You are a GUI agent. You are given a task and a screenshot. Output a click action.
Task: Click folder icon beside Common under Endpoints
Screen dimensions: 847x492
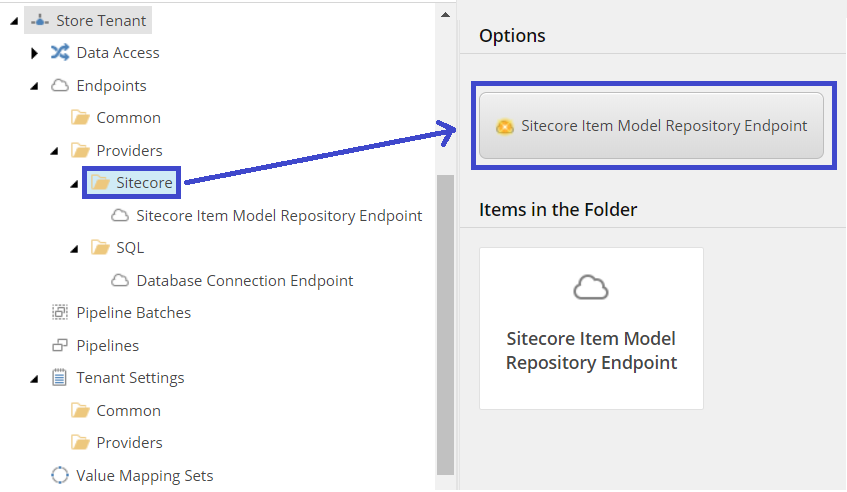[80, 118]
